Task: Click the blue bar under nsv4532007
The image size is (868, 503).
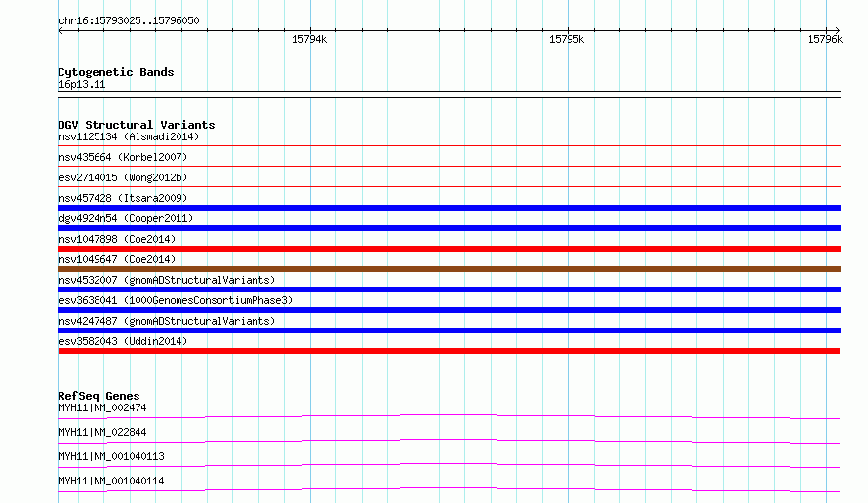Action: (x=449, y=290)
